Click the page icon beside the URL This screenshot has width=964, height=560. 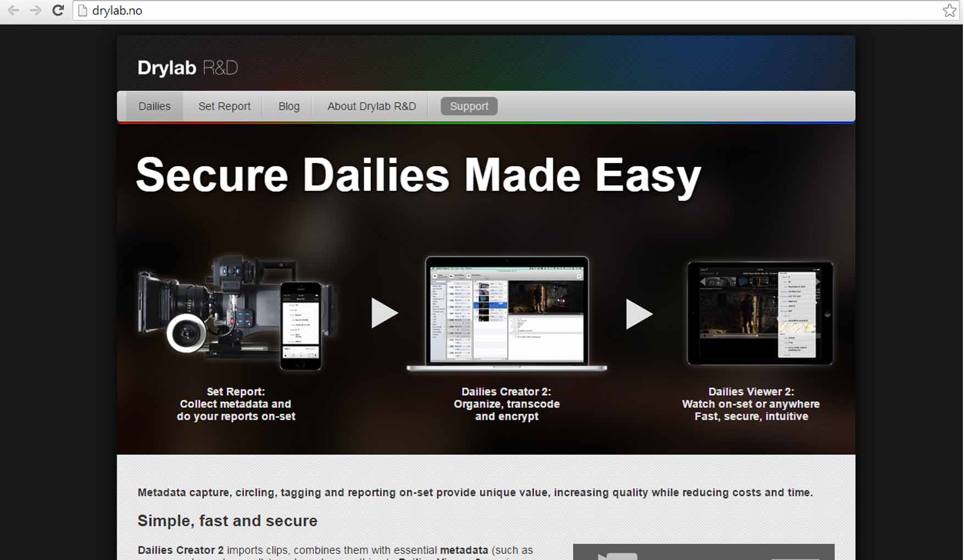[83, 10]
